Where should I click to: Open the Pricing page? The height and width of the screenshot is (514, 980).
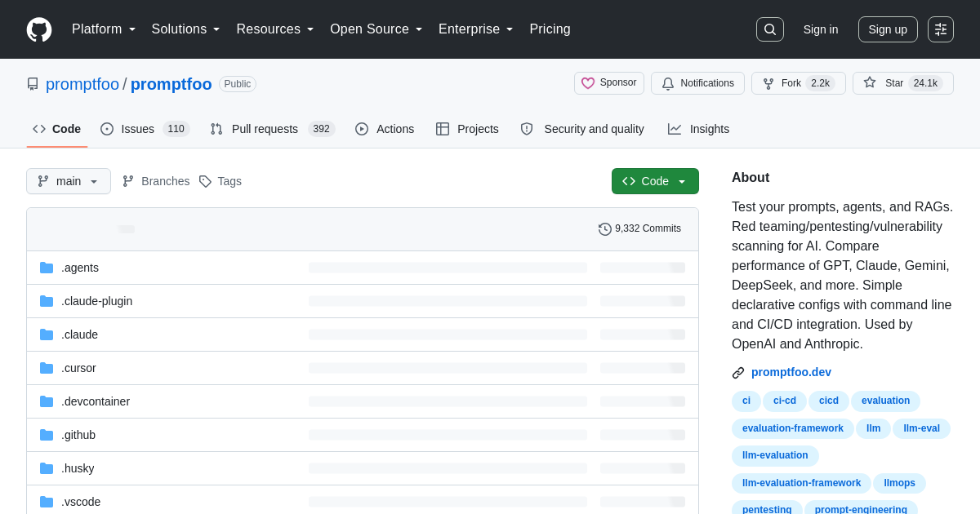(x=550, y=29)
